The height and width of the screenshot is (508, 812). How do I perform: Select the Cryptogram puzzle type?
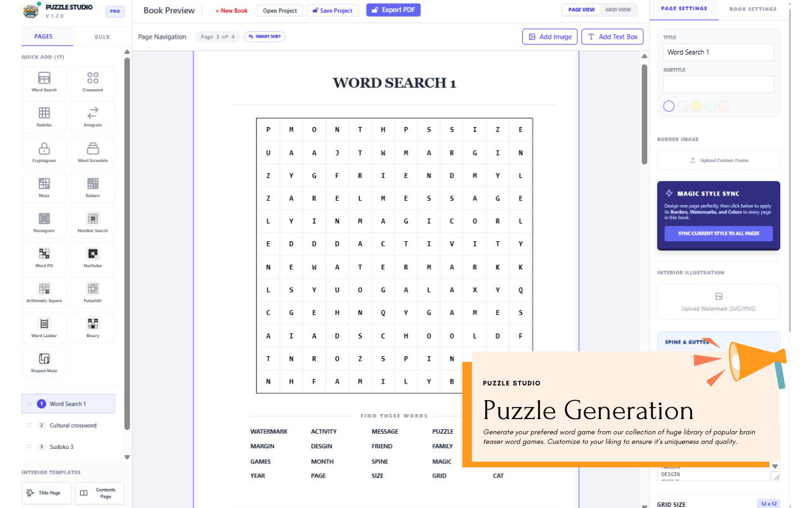click(44, 152)
